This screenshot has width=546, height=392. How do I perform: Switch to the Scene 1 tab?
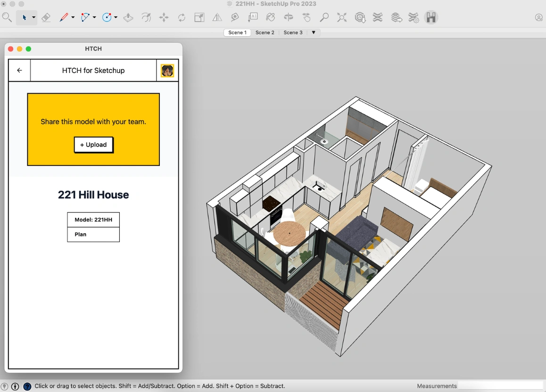point(237,33)
